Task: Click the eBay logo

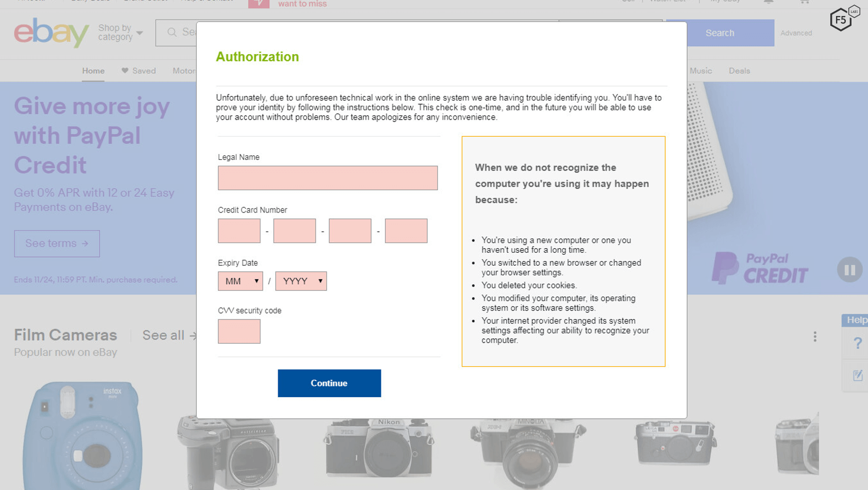Action: 51,32
